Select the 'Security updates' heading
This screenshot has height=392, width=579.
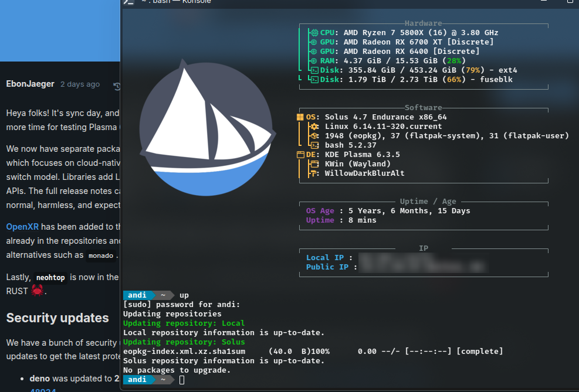coord(57,318)
